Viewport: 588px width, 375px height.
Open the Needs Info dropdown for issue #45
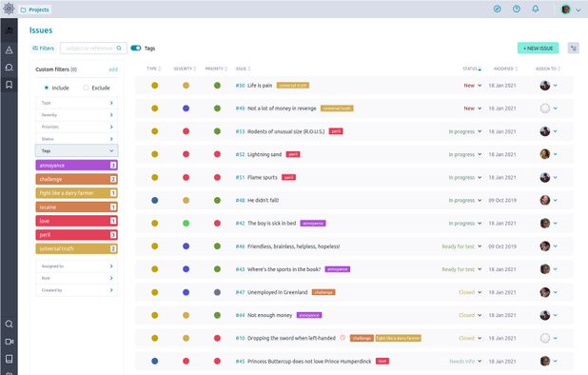coord(465,361)
